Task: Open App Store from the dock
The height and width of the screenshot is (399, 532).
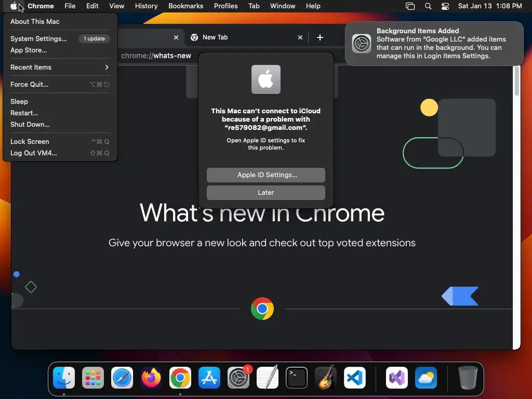Action: click(x=209, y=378)
